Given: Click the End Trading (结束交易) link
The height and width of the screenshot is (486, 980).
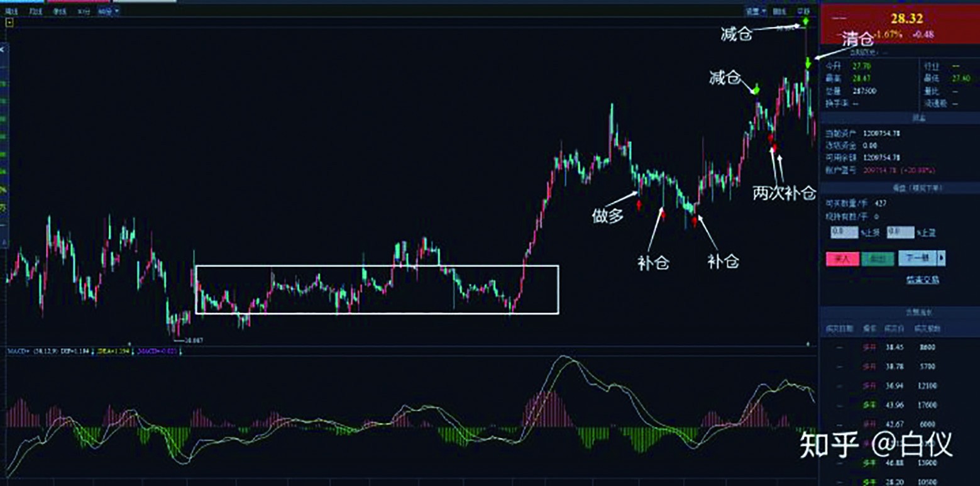Looking at the screenshot, I should coord(922,280).
